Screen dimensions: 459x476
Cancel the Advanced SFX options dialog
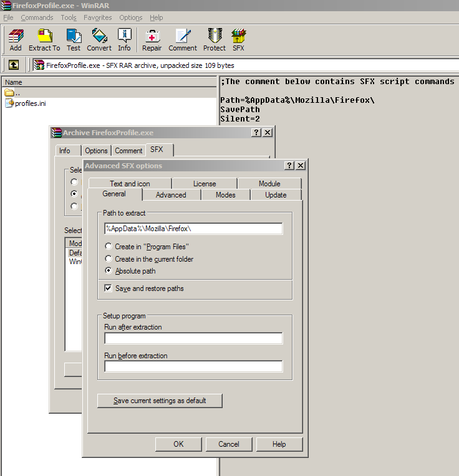(229, 444)
